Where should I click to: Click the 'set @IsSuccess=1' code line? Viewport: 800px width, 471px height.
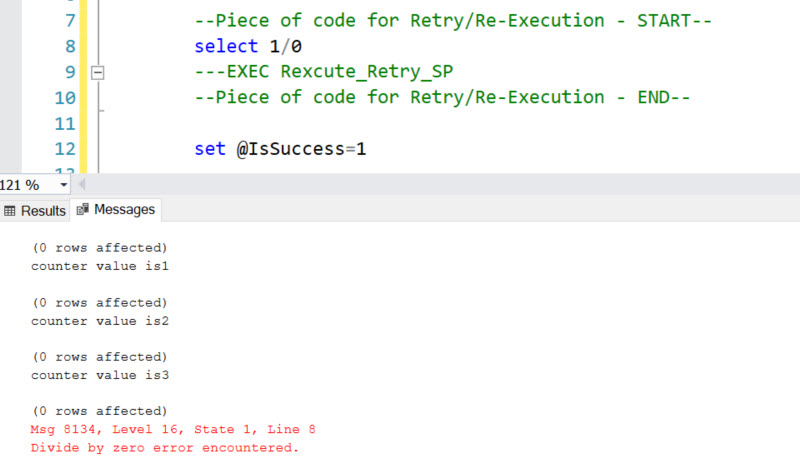click(x=281, y=149)
